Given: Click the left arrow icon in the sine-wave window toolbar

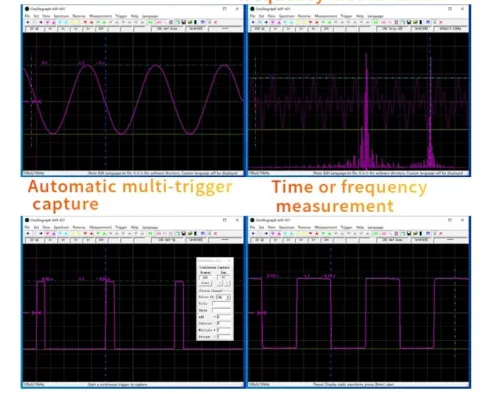Looking at the screenshot, I should (x=28, y=22).
